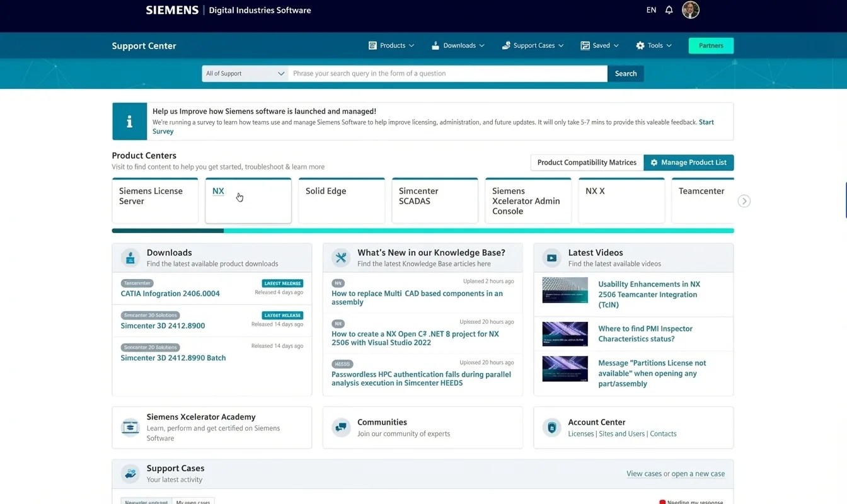The height and width of the screenshot is (504, 847).
Task: Open the All of Support scope dropdown
Action: click(x=245, y=74)
